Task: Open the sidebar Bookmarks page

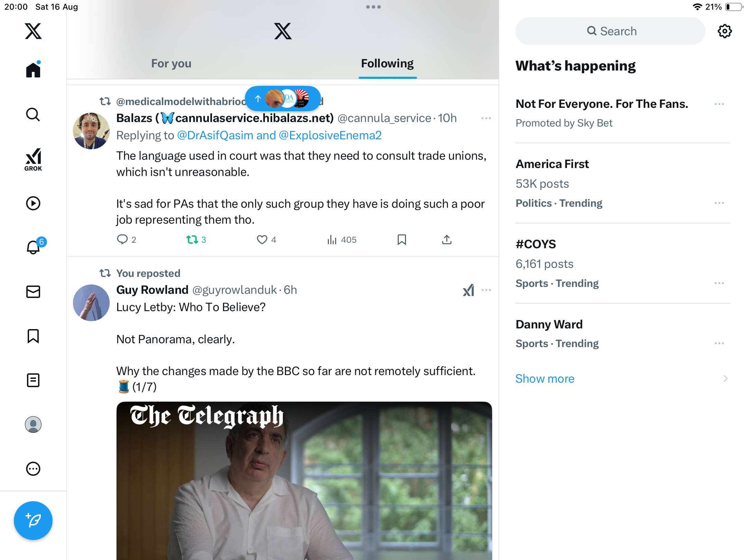Action: pos(33,336)
